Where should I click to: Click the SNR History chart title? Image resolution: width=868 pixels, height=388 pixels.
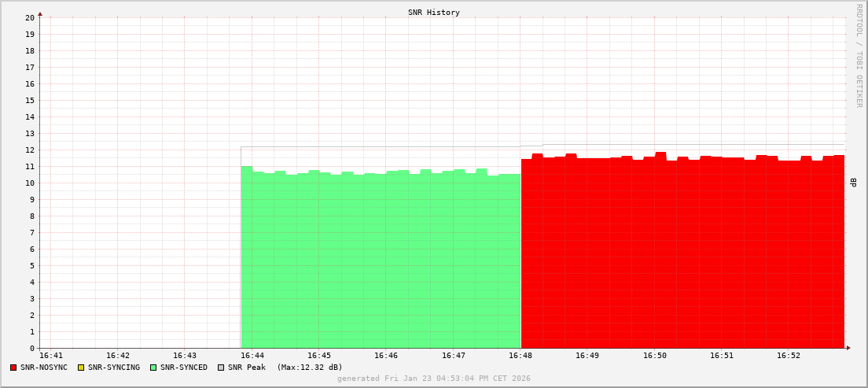pyautogui.click(x=434, y=13)
